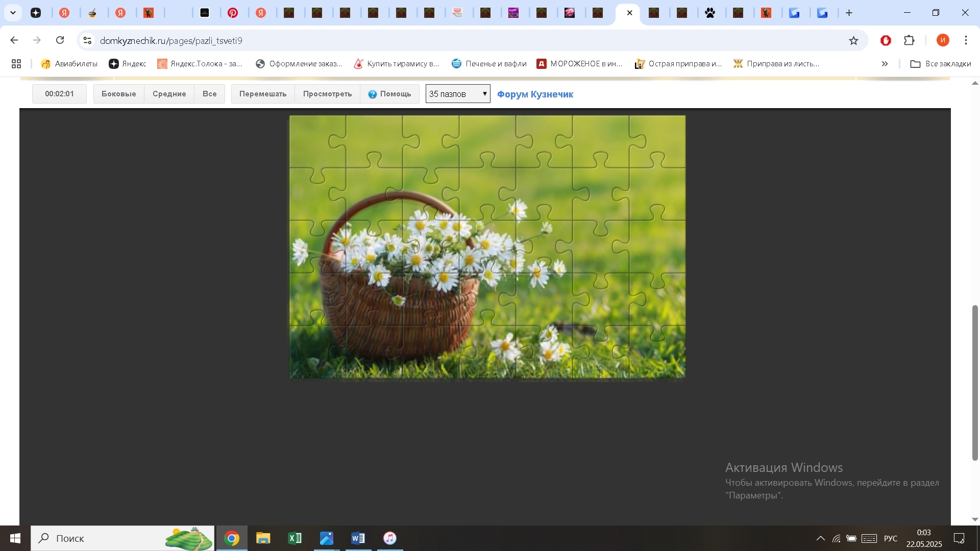Close the active puzzle tab
Screen dimensions: 980x551
(x=629, y=13)
